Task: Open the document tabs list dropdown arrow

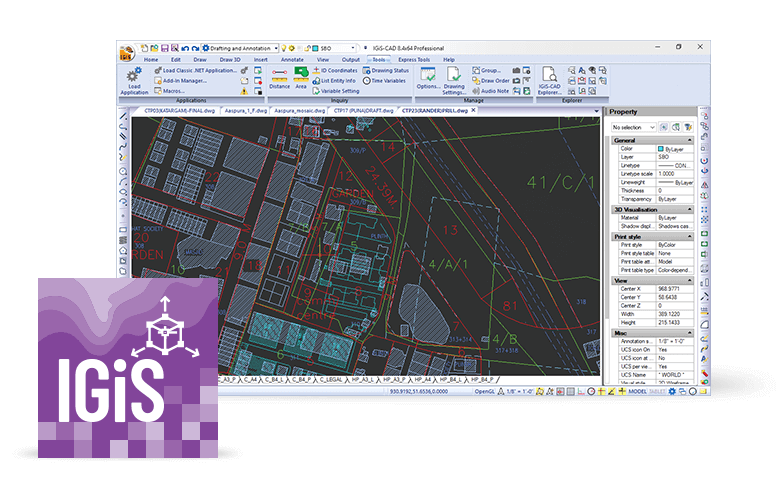Action: [597, 111]
